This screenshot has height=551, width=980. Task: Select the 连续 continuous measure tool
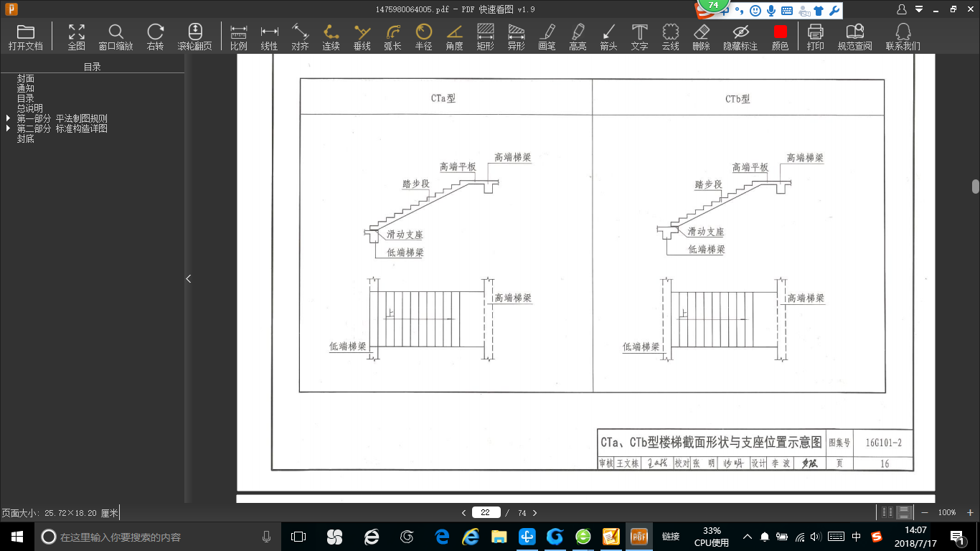pos(331,36)
